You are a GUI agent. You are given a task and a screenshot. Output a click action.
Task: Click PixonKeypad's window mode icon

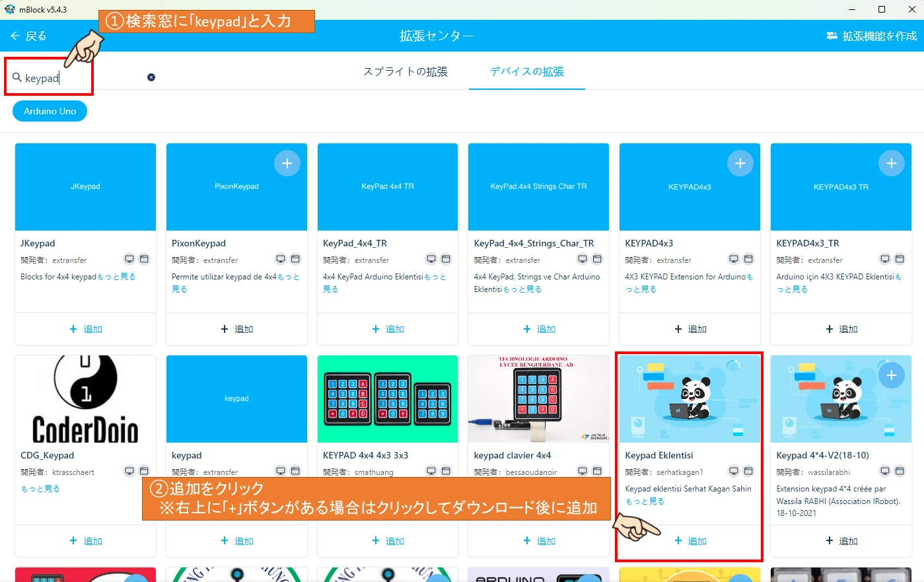click(x=295, y=259)
